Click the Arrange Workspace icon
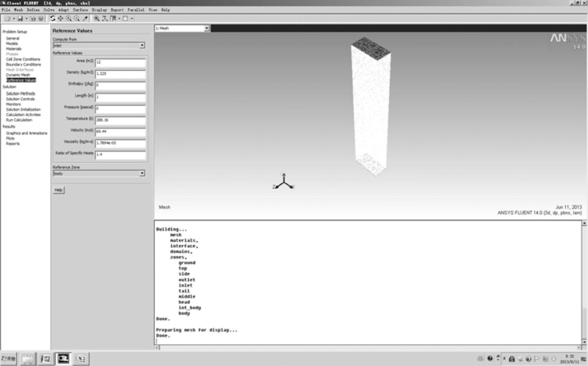 [113, 18]
